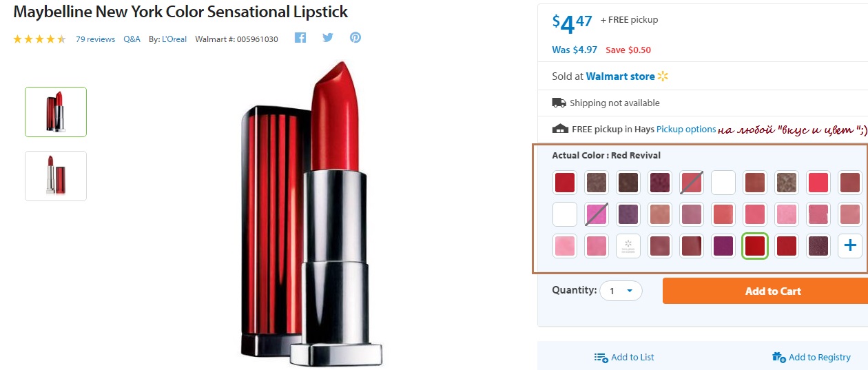Pick the first red swatch in top row
This screenshot has height=370, width=868.
point(565,183)
